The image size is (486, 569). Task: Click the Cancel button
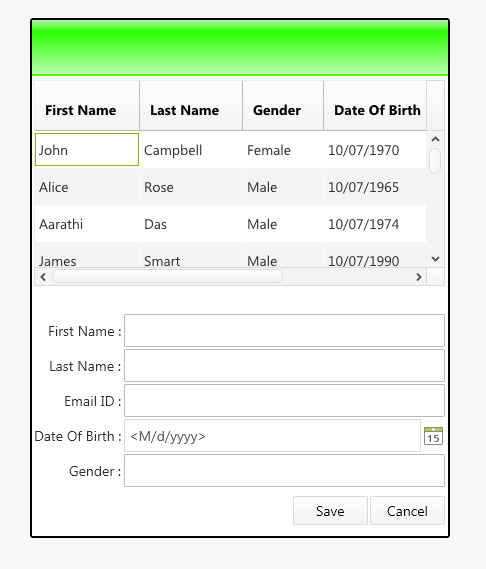tap(407, 511)
